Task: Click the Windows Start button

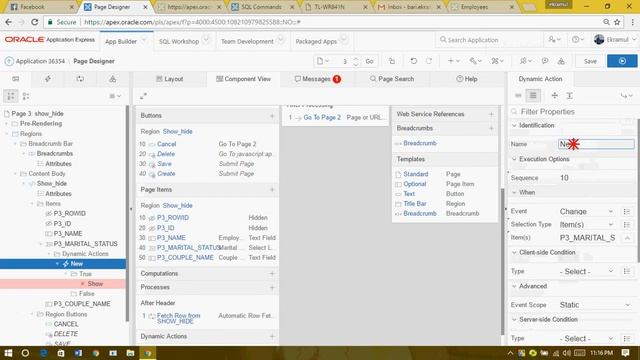Action: [8, 353]
